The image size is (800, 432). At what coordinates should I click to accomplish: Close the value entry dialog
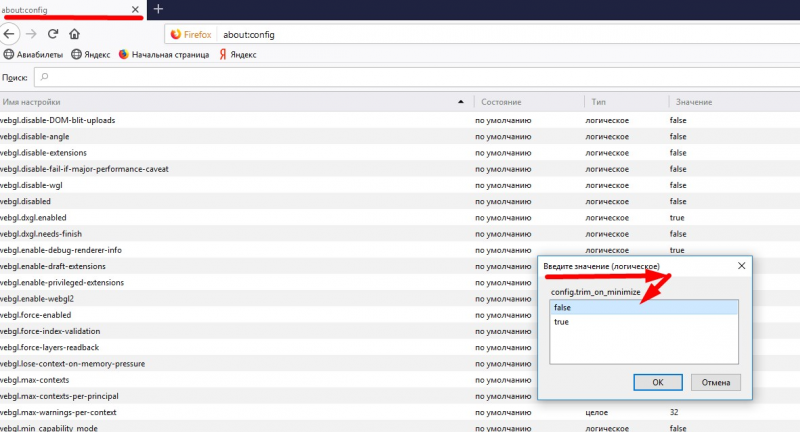[x=741, y=266]
